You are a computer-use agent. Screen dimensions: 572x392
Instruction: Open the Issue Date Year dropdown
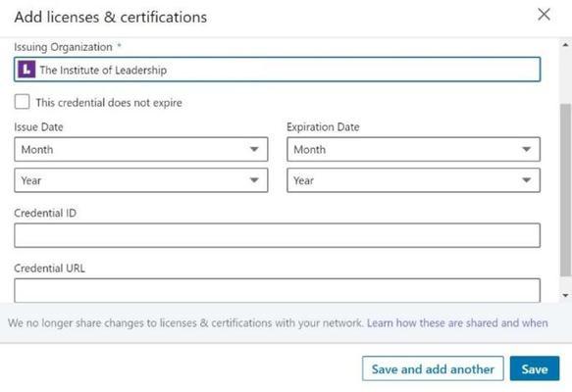point(141,180)
